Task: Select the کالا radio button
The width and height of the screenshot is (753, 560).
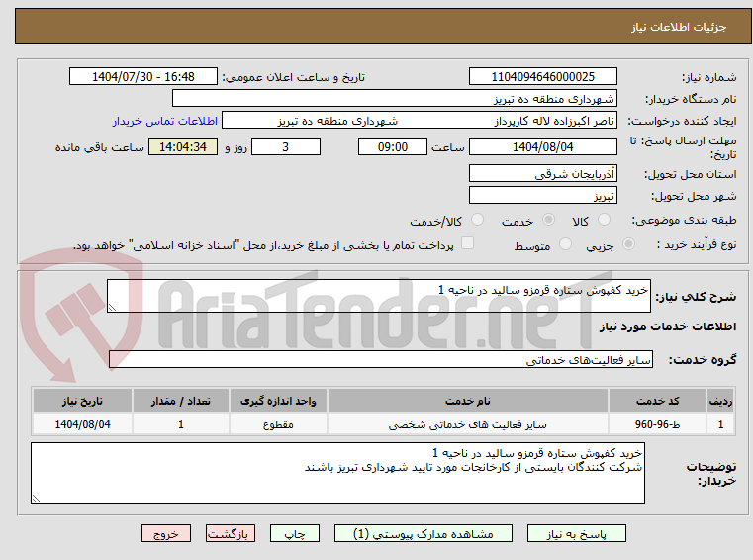Action: [x=604, y=220]
